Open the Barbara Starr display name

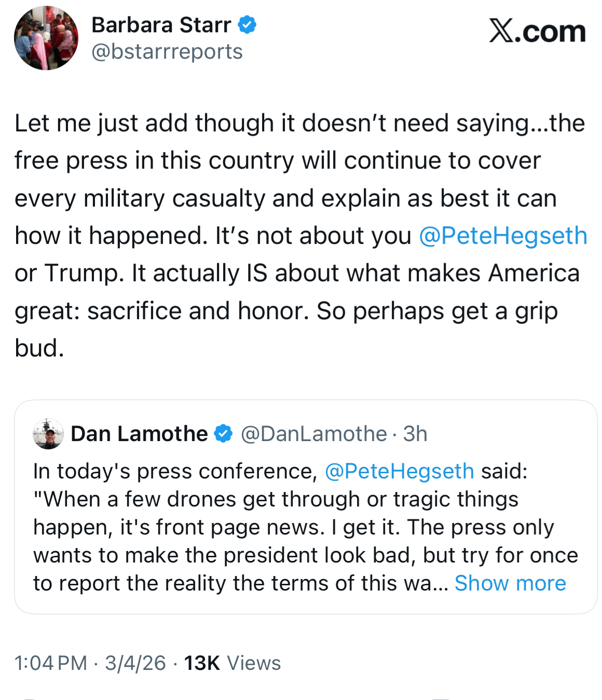[161, 25]
